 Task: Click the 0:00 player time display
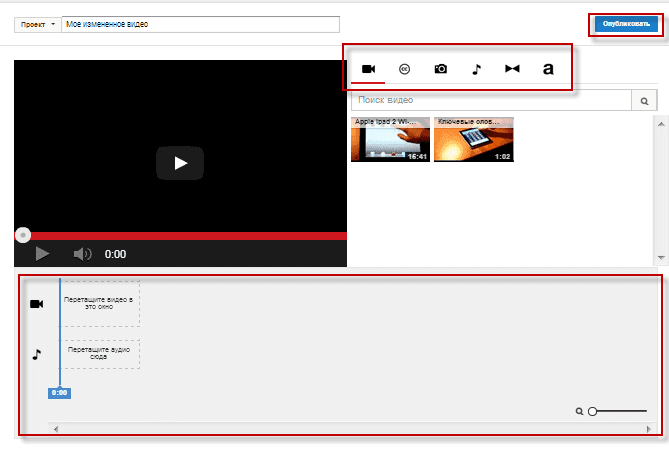(115, 254)
